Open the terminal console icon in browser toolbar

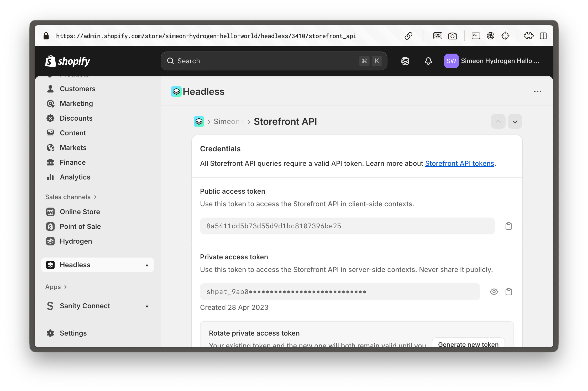[476, 36]
